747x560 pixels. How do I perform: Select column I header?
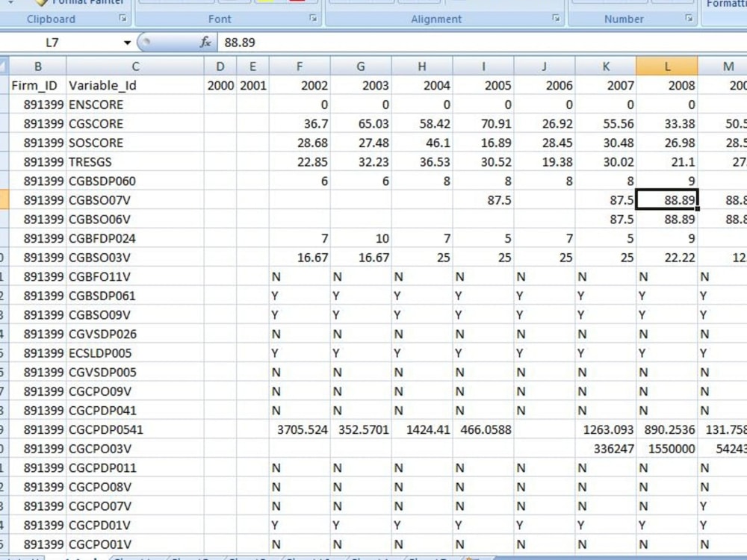[483, 66]
